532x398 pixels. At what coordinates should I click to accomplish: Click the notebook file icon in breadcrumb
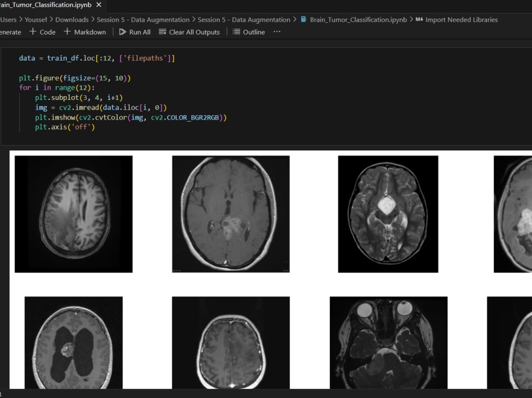pos(303,19)
